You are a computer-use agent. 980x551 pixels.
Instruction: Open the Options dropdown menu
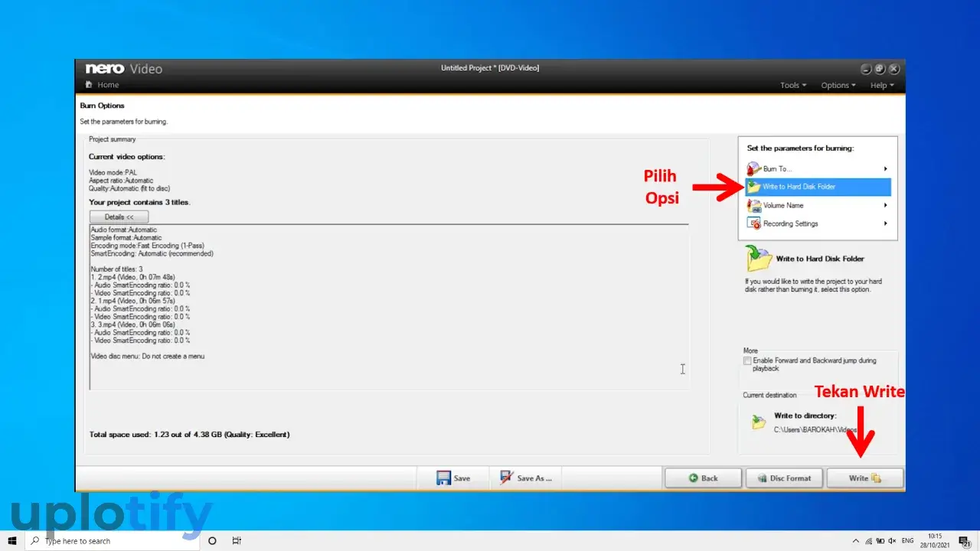(x=838, y=85)
